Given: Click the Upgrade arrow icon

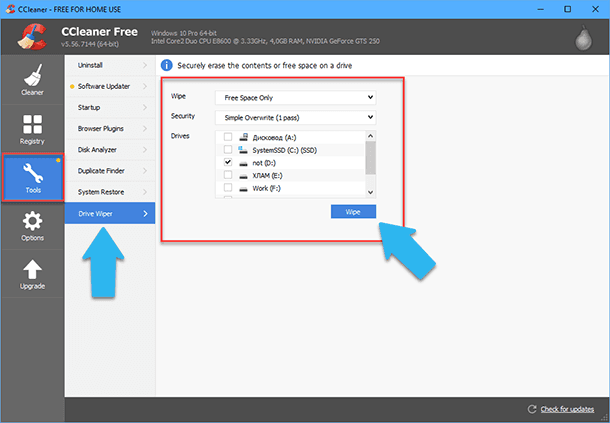Looking at the screenshot, I should click(32, 269).
